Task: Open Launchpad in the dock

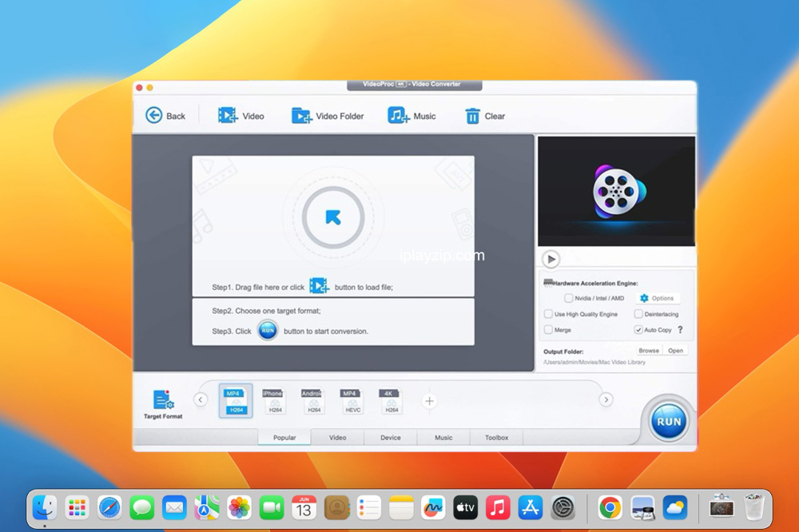Action: click(77, 507)
